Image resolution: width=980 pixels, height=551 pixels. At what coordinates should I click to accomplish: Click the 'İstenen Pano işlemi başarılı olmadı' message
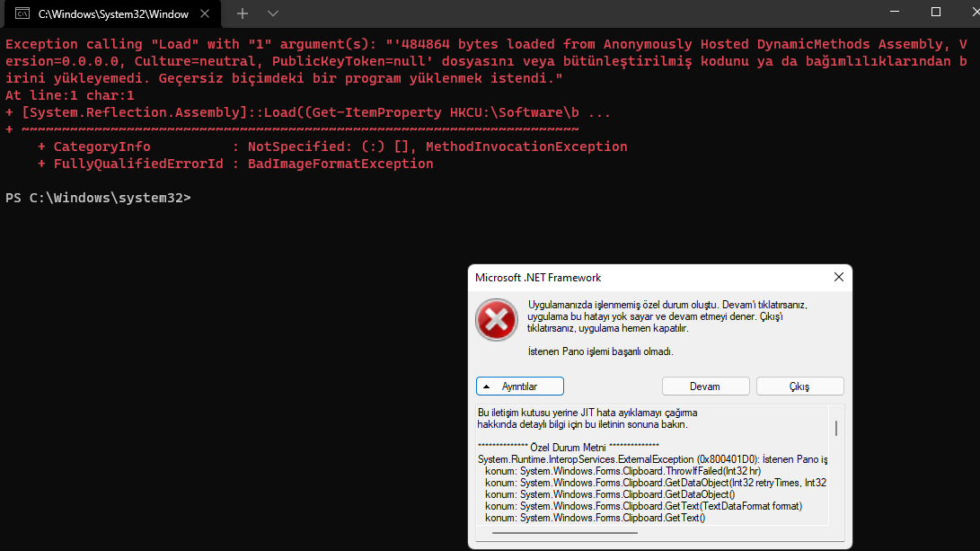pos(600,351)
